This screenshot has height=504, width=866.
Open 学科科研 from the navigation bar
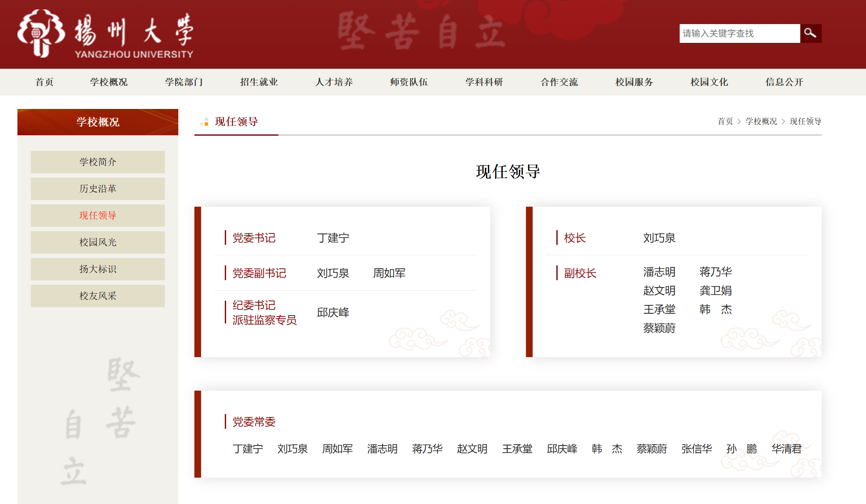(x=484, y=82)
